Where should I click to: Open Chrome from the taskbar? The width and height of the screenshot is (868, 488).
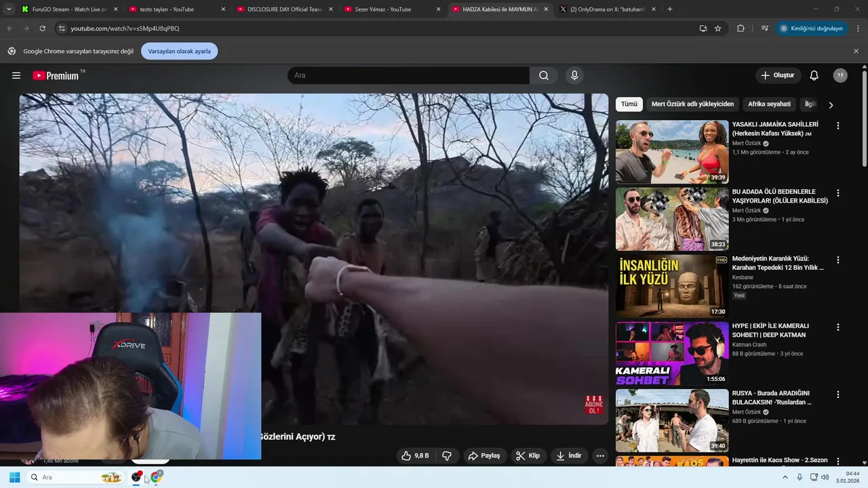[x=156, y=477]
